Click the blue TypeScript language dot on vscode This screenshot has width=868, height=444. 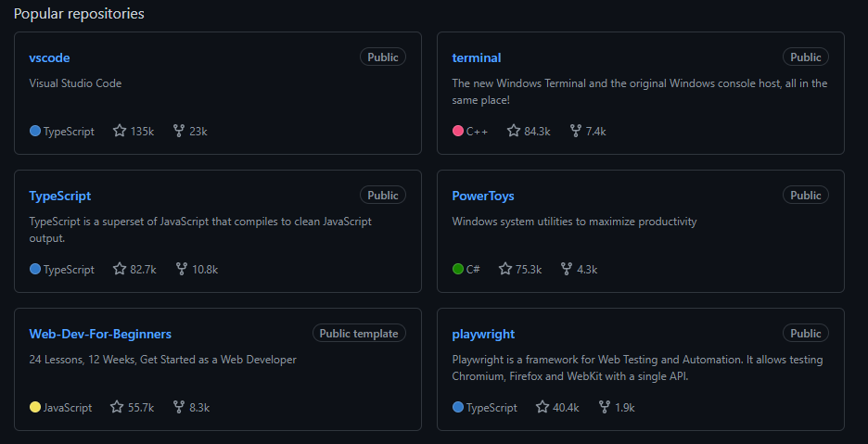pos(35,132)
